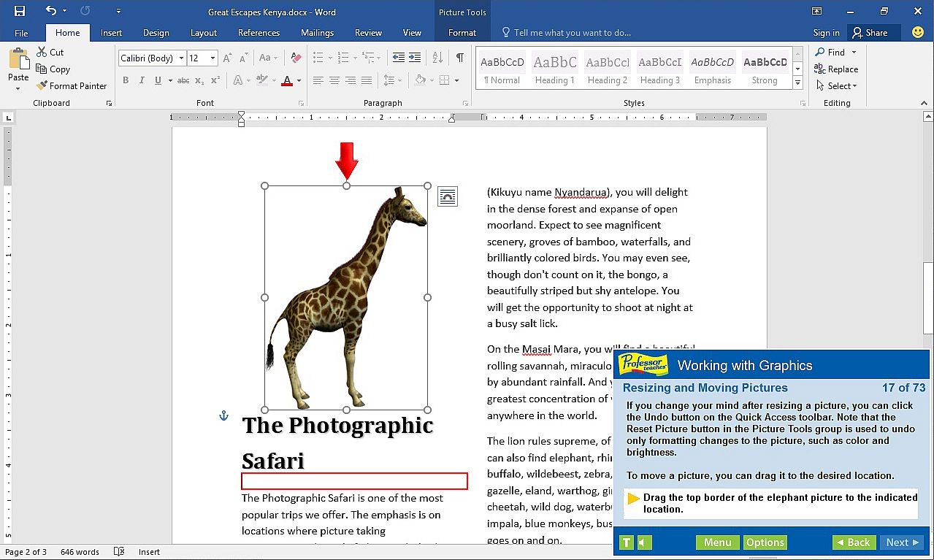This screenshot has height=560, width=934.
Task: Click the red Font Color swatch button
Action: tap(287, 80)
